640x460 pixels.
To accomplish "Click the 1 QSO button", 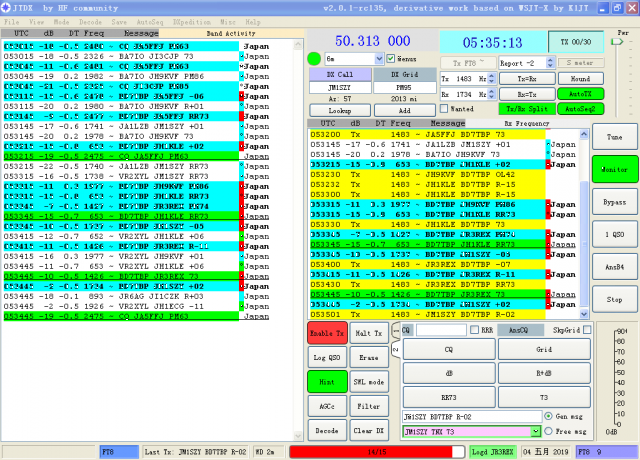I will (x=615, y=234).
